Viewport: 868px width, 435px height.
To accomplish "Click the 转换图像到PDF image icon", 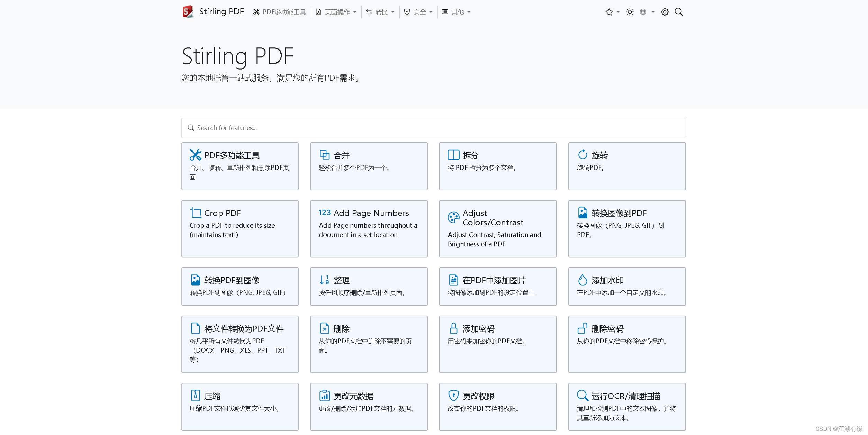I will click(x=583, y=212).
